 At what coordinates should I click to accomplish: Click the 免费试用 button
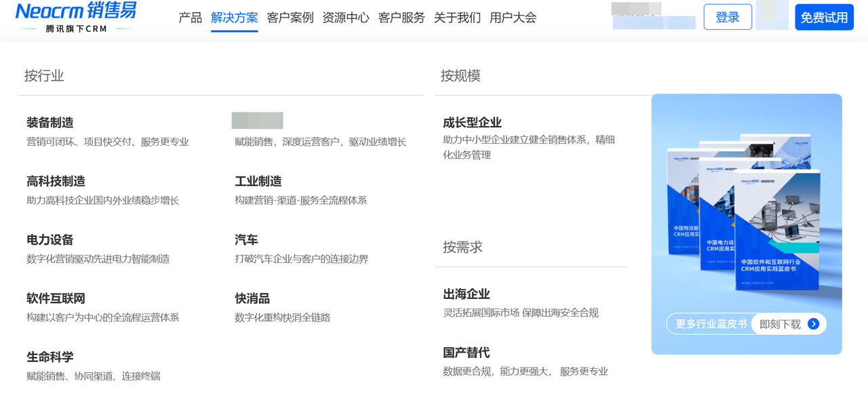point(824,17)
